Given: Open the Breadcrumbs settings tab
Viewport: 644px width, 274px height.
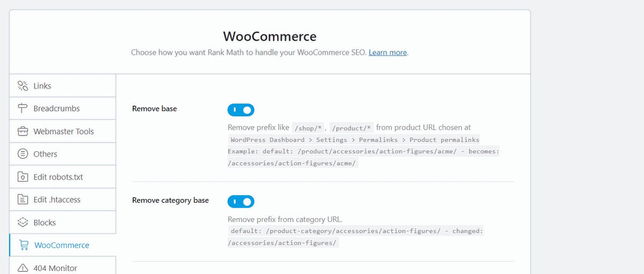Looking at the screenshot, I should tap(63, 108).
